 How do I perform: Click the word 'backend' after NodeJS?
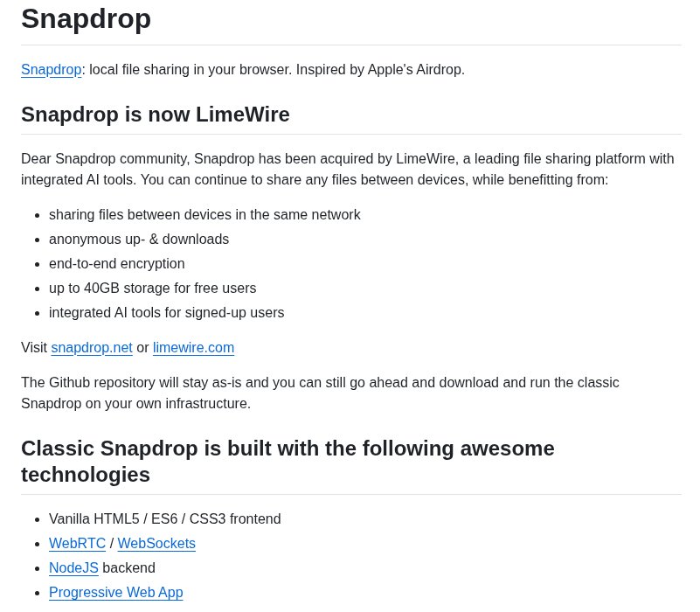(x=128, y=567)
